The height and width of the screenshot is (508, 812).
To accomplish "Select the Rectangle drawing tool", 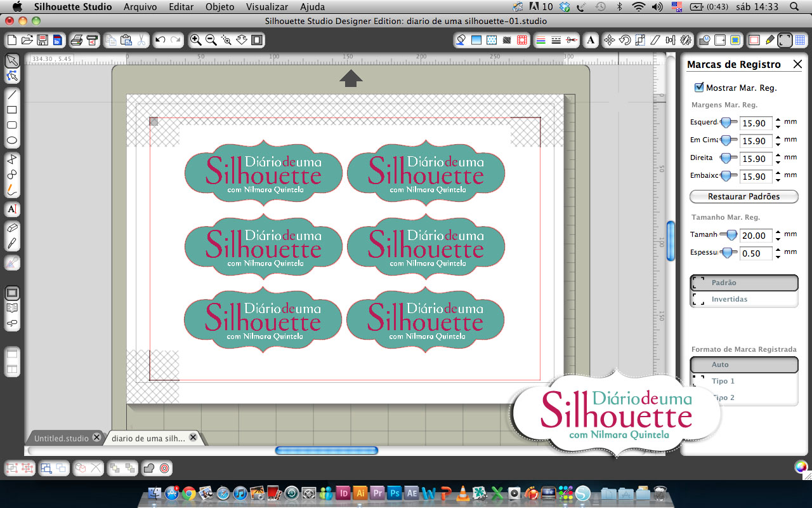I will pos(12,110).
